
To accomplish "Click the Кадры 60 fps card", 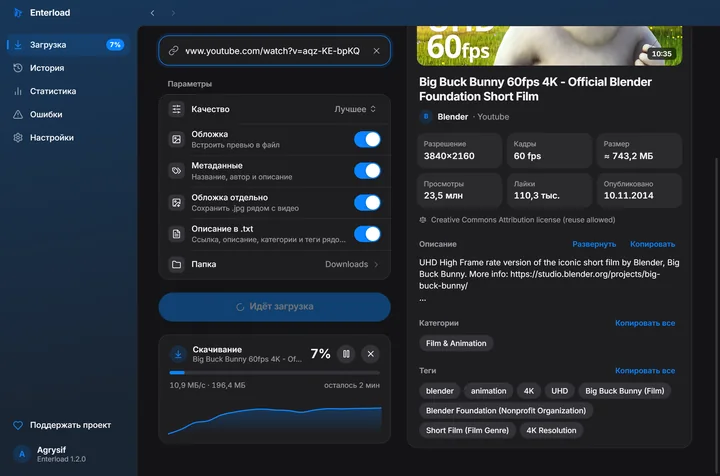I will point(549,151).
